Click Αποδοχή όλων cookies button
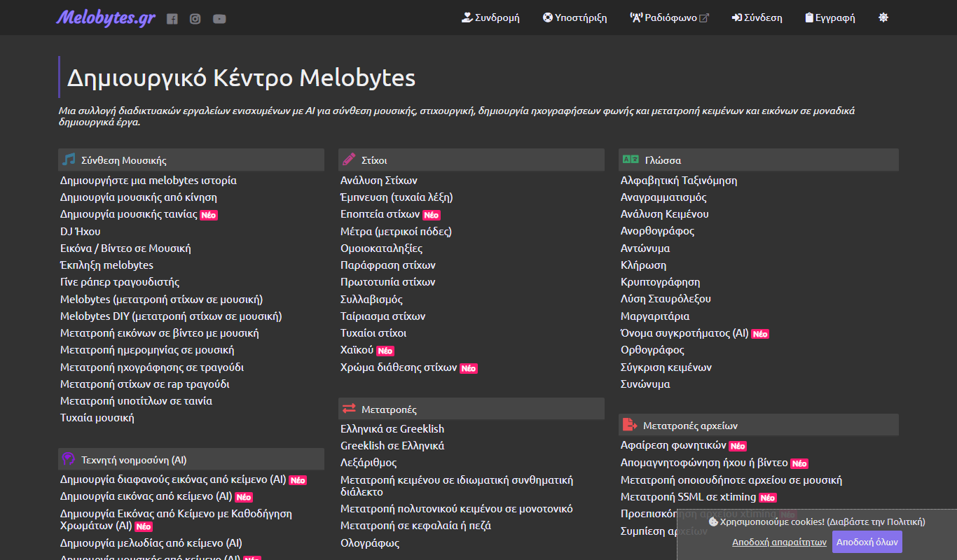Viewport: 957px width, 560px height. click(867, 542)
